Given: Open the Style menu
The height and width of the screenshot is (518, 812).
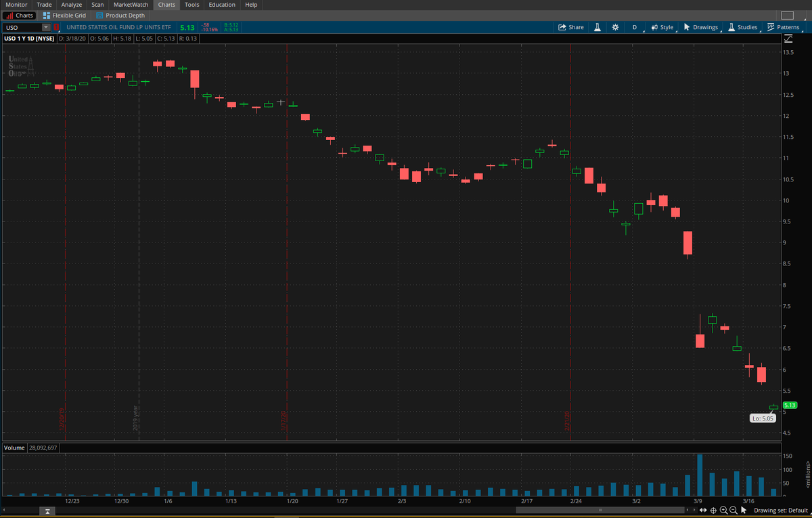Looking at the screenshot, I should (662, 27).
